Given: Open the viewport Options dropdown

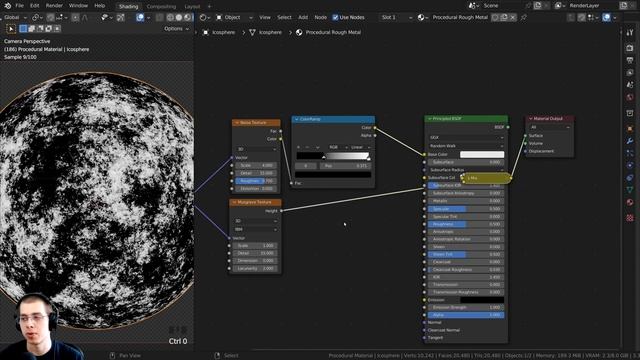Looking at the screenshot, I should click(x=176, y=29).
